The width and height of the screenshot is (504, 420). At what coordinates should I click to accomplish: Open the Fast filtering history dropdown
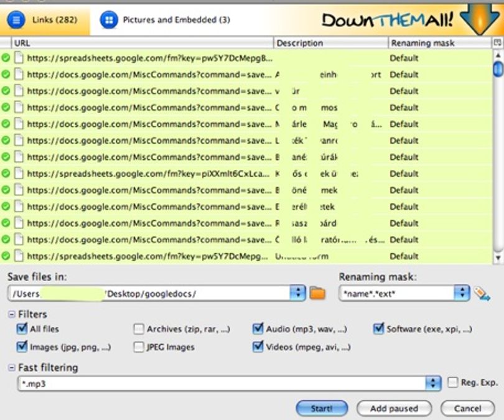(433, 383)
